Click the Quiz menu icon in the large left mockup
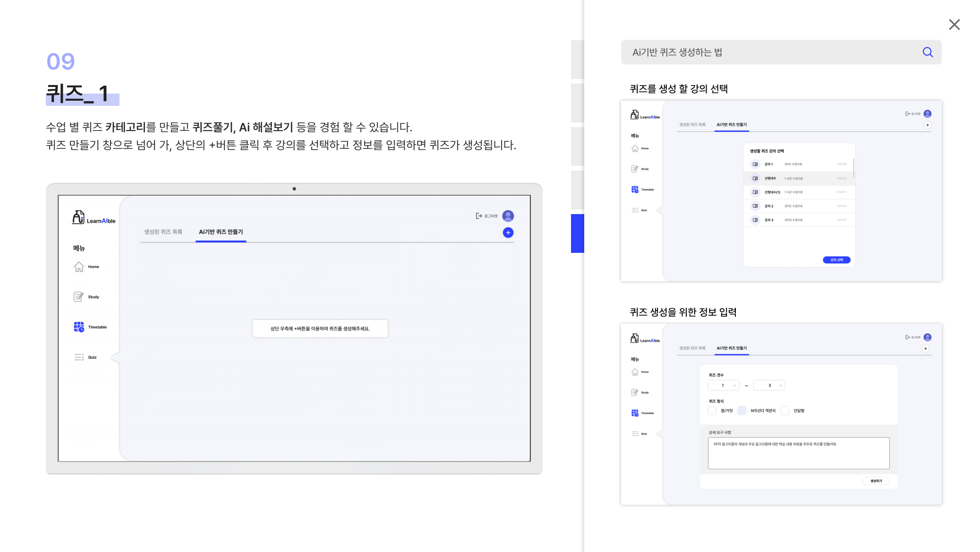Image resolution: width=980 pixels, height=552 pixels. tap(79, 357)
